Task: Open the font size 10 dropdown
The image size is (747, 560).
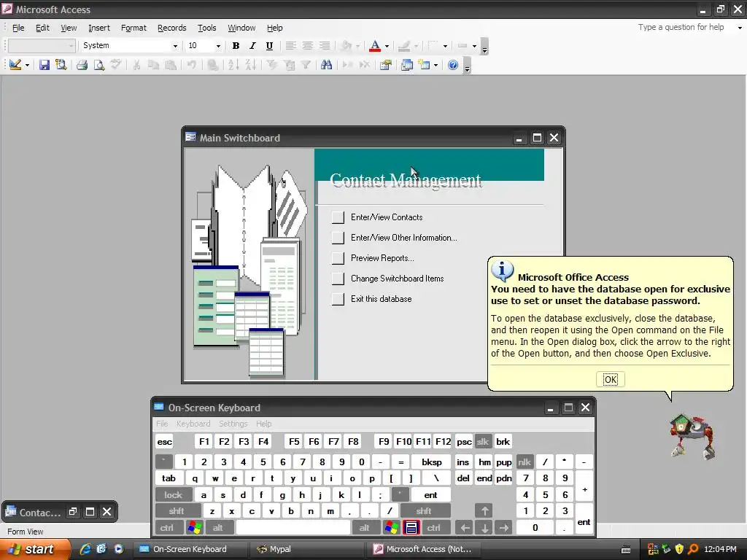Action: [x=218, y=46]
